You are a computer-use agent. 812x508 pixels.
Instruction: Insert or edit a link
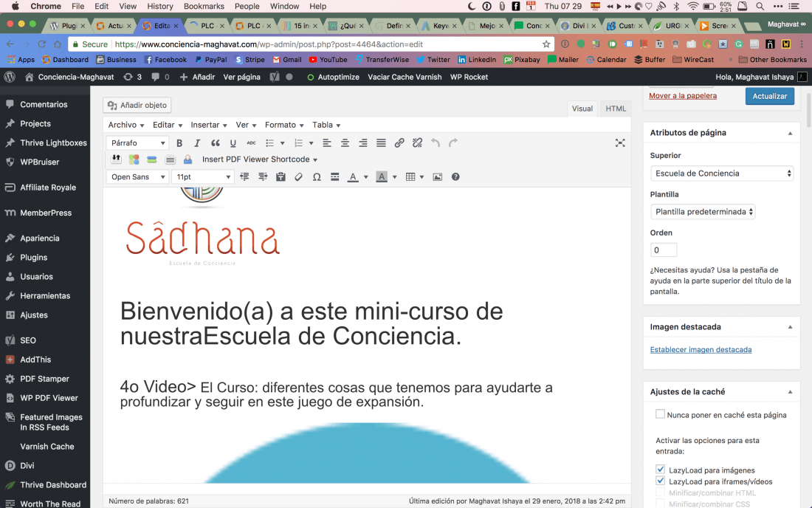click(399, 143)
